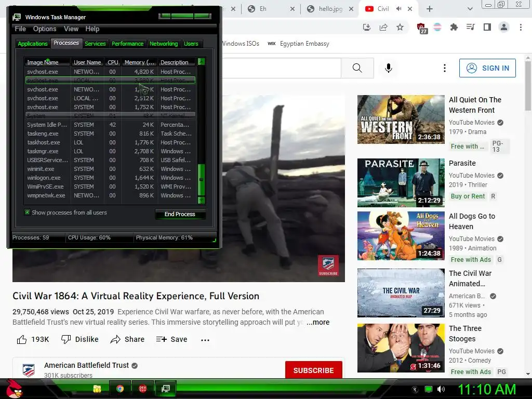Click the share page icon in Chrome toolbar
This screenshot has height=399, width=532.
[383, 27]
